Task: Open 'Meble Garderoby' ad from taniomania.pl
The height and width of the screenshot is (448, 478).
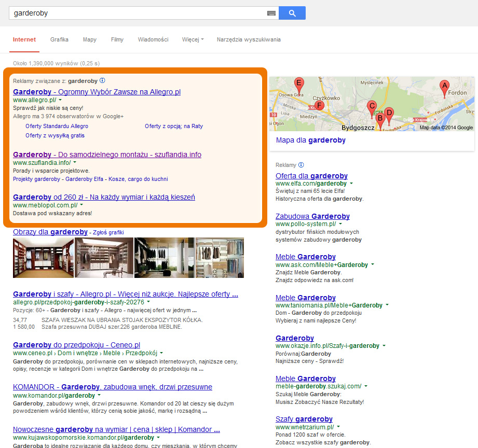Action: click(x=306, y=298)
